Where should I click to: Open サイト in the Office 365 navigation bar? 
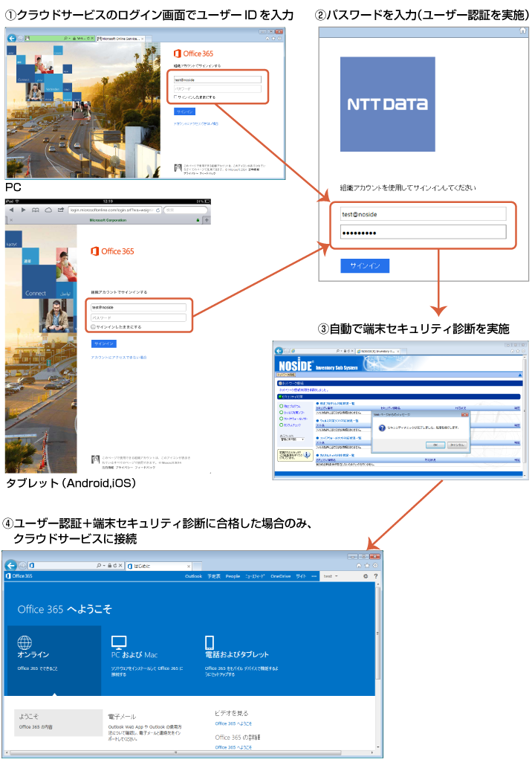(301, 575)
